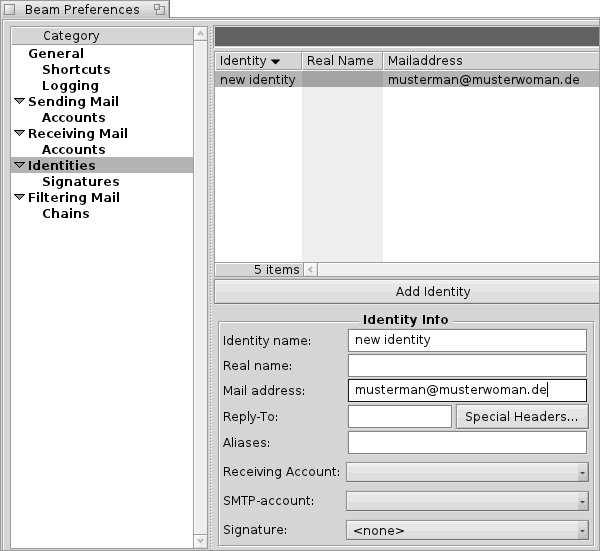
Task: Collapse the Identities category triangle
Action: (x=20, y=166)
